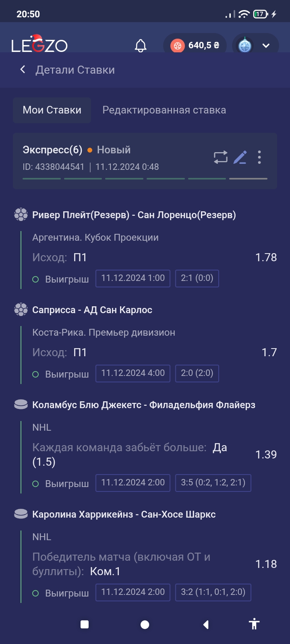Open the Сaприсса - АД Сан Карлос match

(92, 310)
